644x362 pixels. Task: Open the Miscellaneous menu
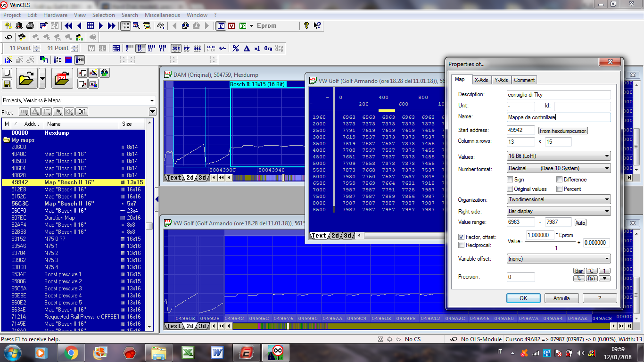pos(162,15)
